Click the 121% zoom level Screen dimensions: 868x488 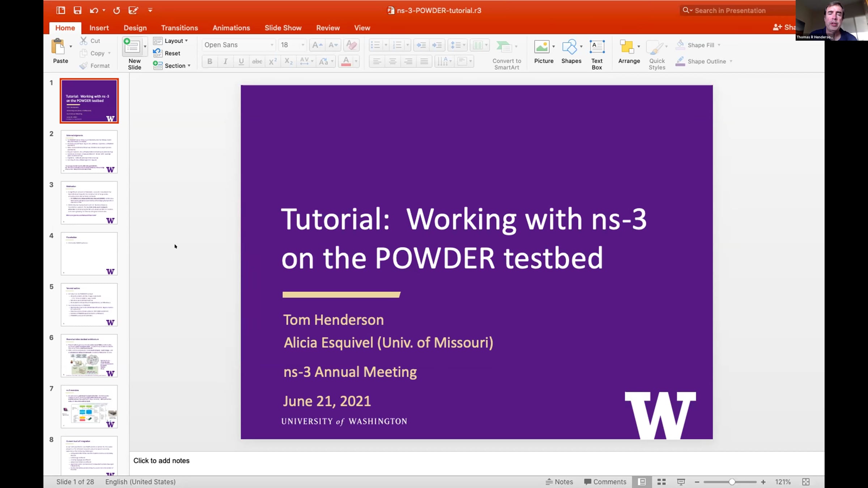tap(783, 482)
